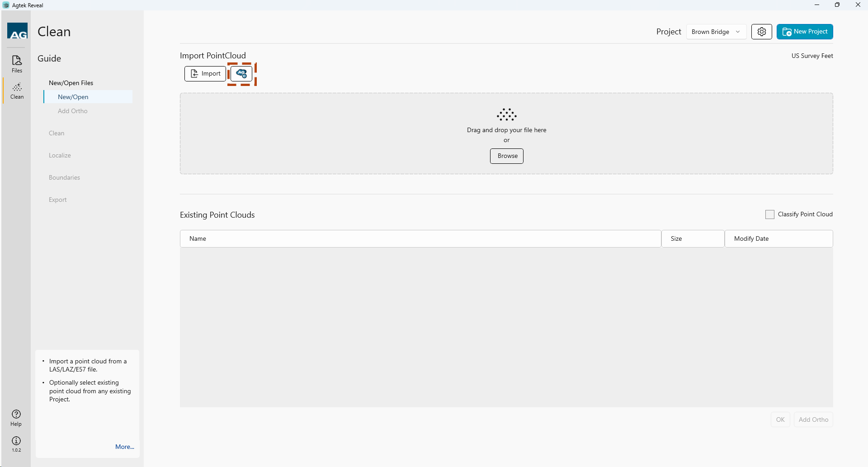The width and height of the screenshot is (868, 467).
Task: Go to the Boundaries guide step
Action: coord(64,177)
